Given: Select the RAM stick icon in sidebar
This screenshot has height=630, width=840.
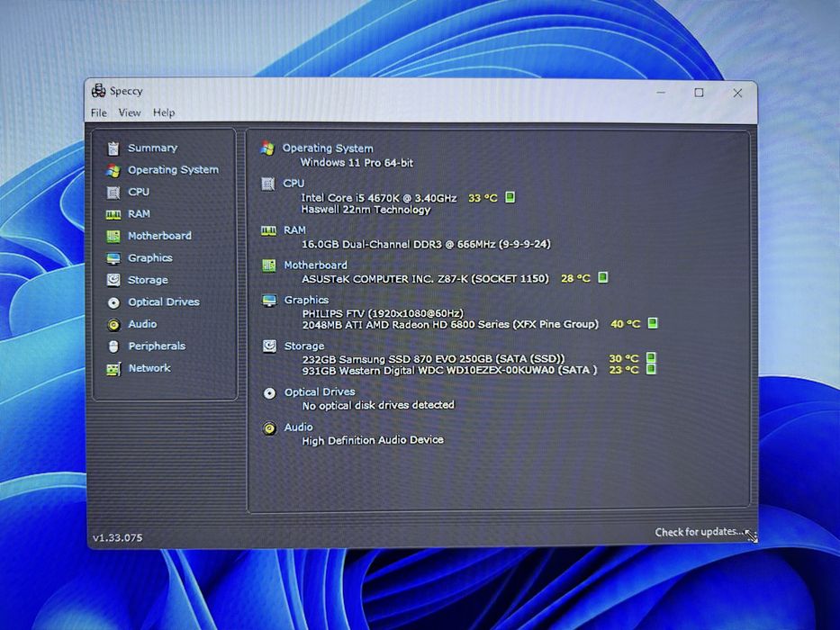Looking at the screenshot, I should pos(113,214).
